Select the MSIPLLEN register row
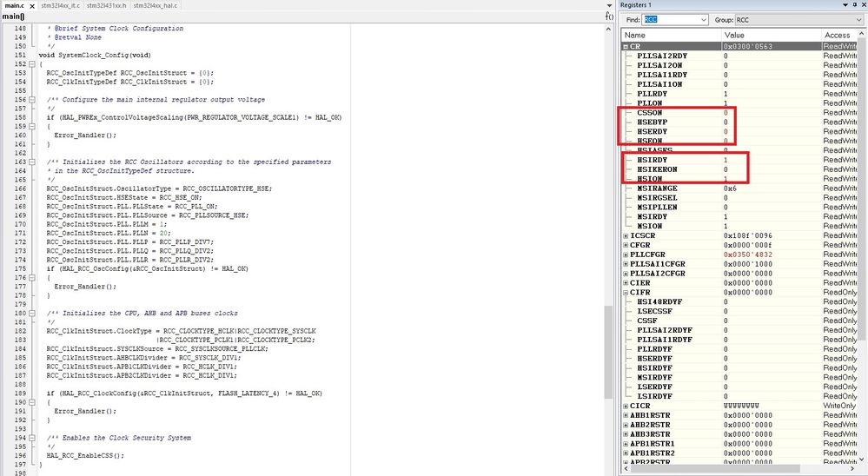This screenshot has width=868, height=476. [x=739, y=207]
